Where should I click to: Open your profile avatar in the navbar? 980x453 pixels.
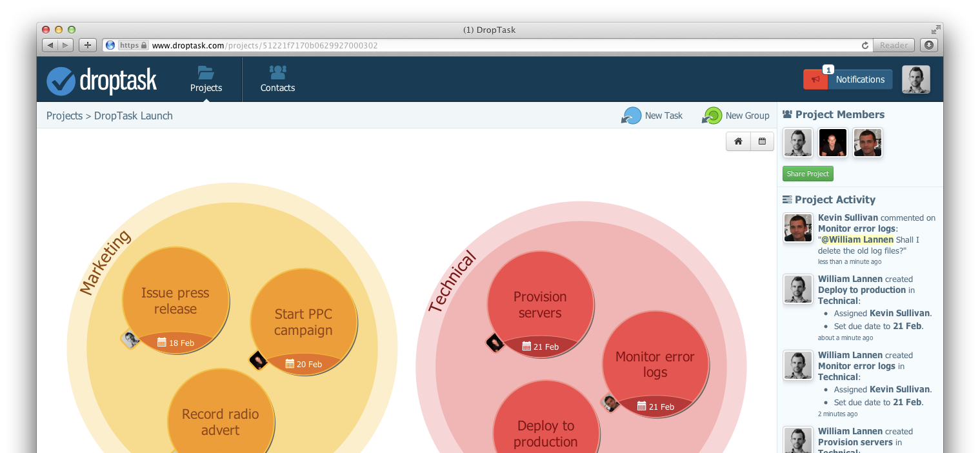[915, 79]
